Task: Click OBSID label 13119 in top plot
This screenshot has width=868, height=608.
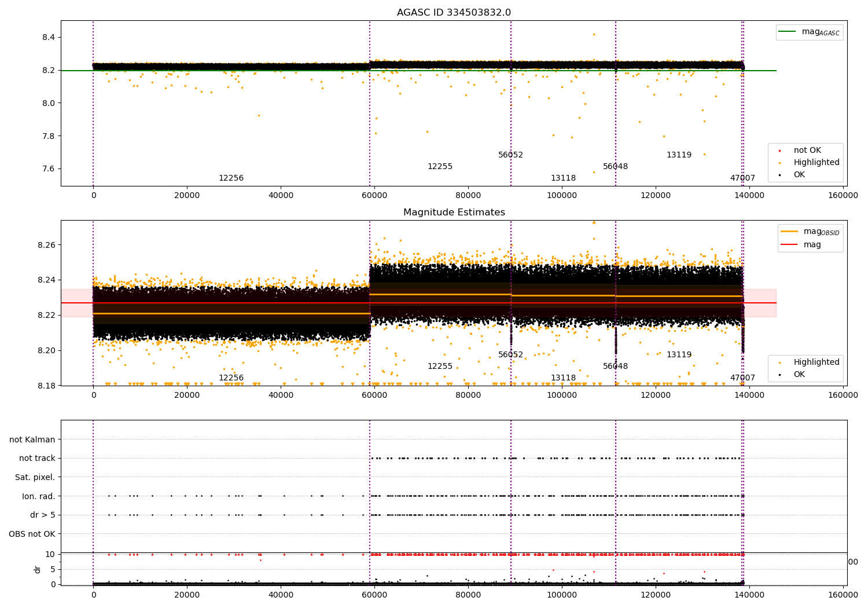Action: point(679,155)
